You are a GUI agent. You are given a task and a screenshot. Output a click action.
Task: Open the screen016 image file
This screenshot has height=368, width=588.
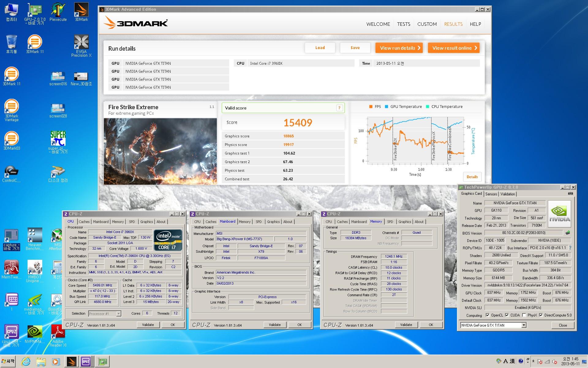(58, 79)
